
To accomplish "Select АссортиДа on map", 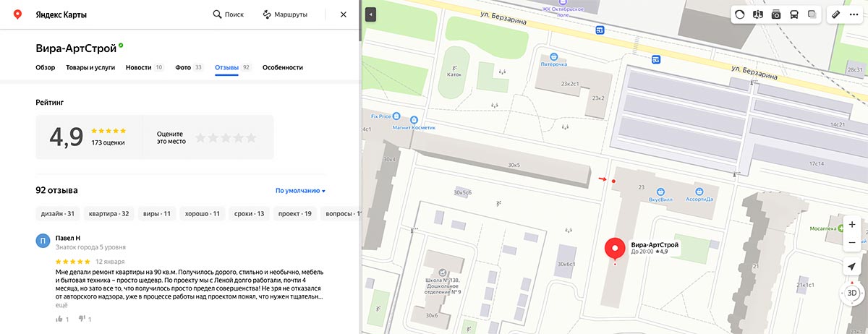I will pyautogui.click(x=699, y=194).
